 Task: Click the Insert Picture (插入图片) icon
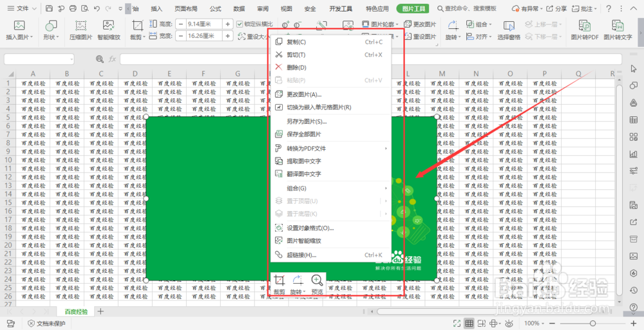click(19, 26)
